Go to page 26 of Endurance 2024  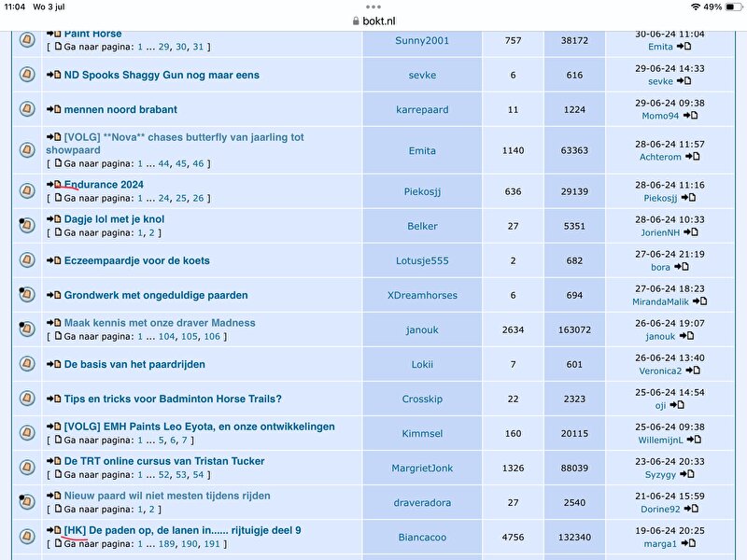[x=198, y=198]
